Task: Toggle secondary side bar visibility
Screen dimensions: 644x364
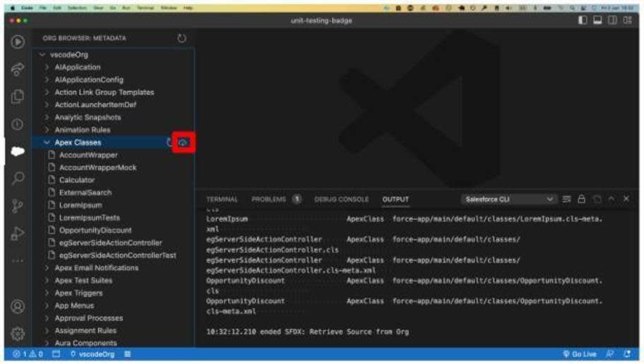Action: 612,20
